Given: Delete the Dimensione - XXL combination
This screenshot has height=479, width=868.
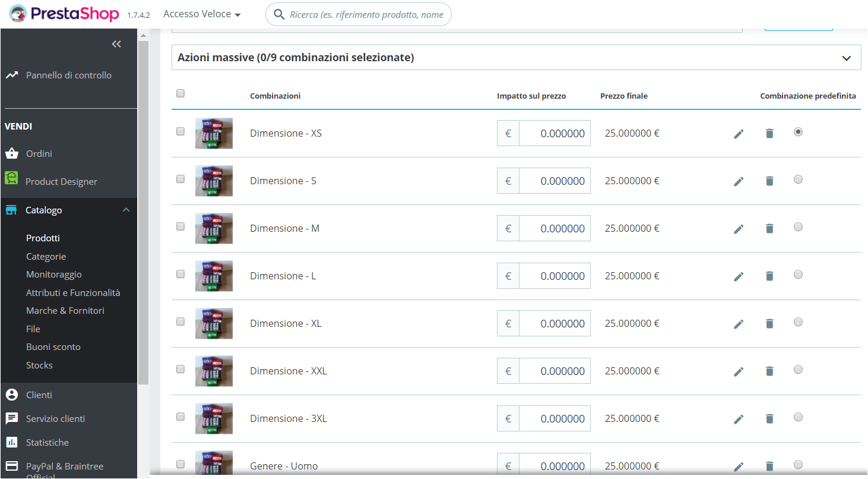Looking at the screenshot, I should pyautogui.click(x=769, y=371).
